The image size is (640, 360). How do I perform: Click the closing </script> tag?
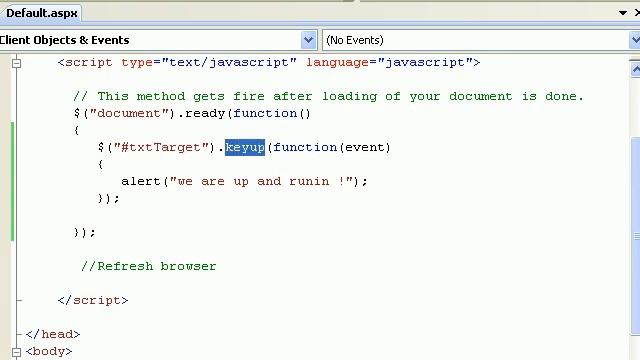[x=93, y=300]
